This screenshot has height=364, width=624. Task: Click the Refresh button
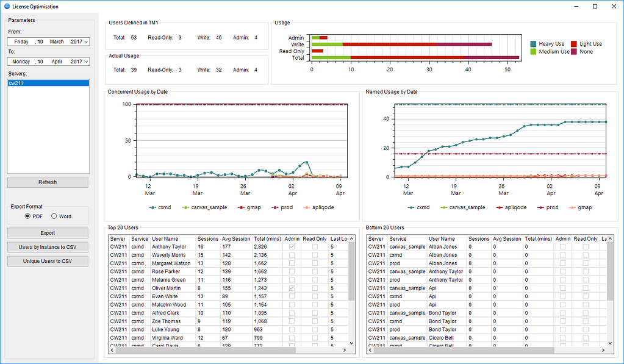coord(48,182)
